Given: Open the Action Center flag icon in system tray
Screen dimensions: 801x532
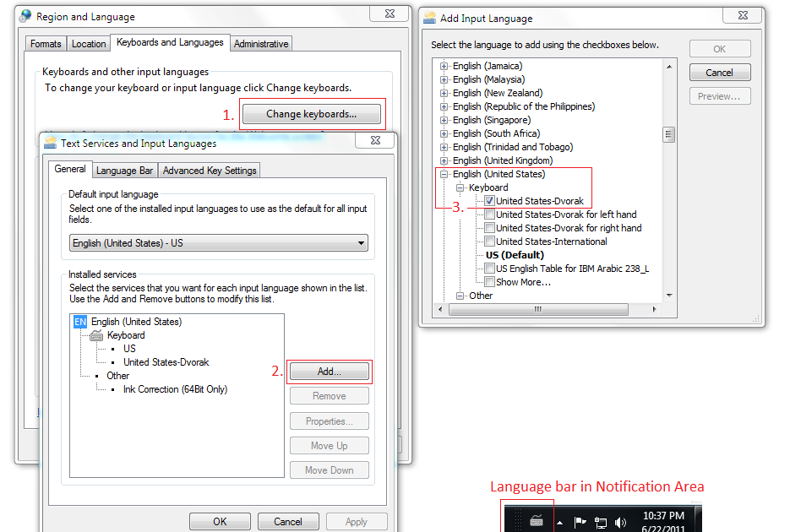Looking at the screenshot, I should tap(579, 521).
